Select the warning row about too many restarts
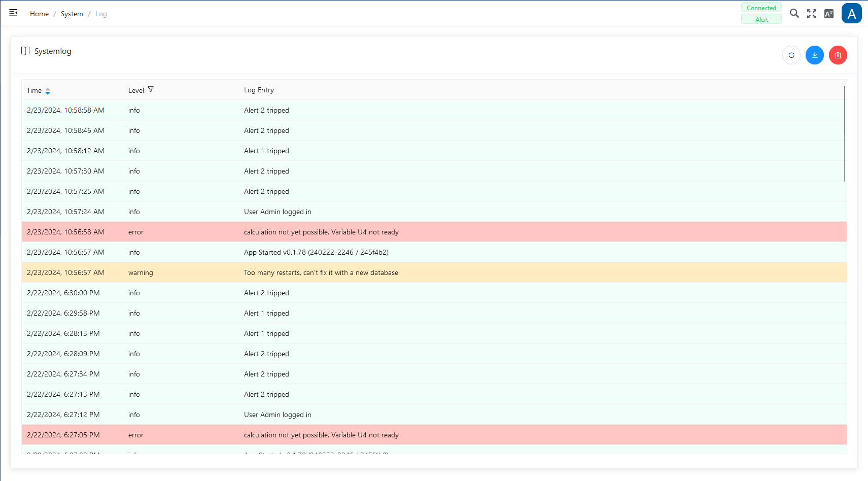This screenshot has width=868, height=481. (x=321, y=272)
